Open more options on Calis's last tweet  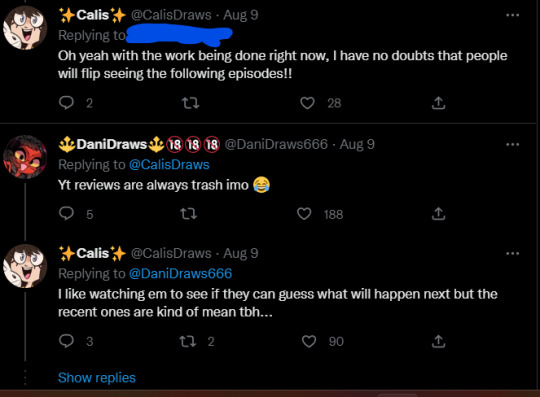pos(512,253)
